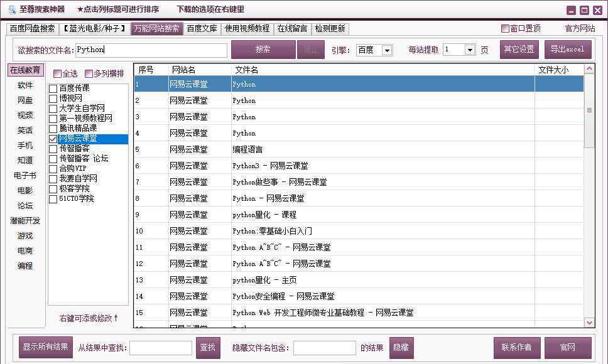
Task: Select result Python做些事 - 网易云课堂
Action: click(x=359, y=182)
